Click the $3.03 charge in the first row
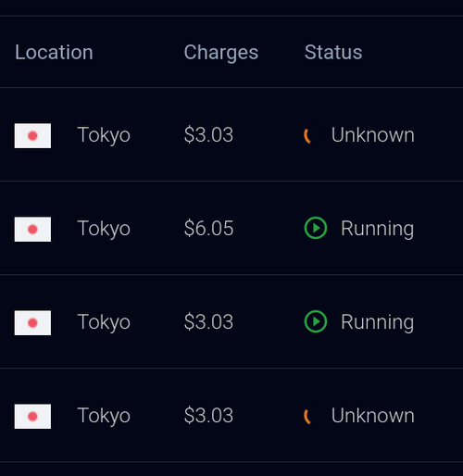Image resolution: width=463 pixels, height=476 pixels. 208,135
